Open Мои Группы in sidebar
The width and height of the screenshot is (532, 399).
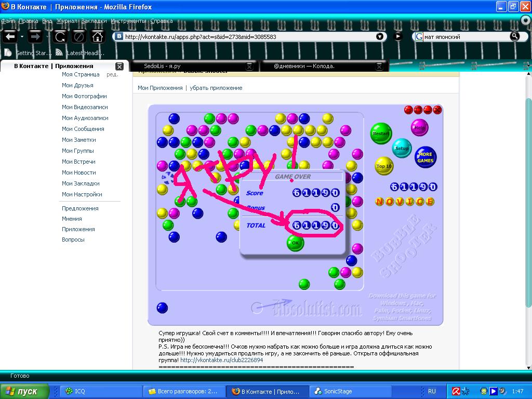pyautogui.click(x=78, y=150)
